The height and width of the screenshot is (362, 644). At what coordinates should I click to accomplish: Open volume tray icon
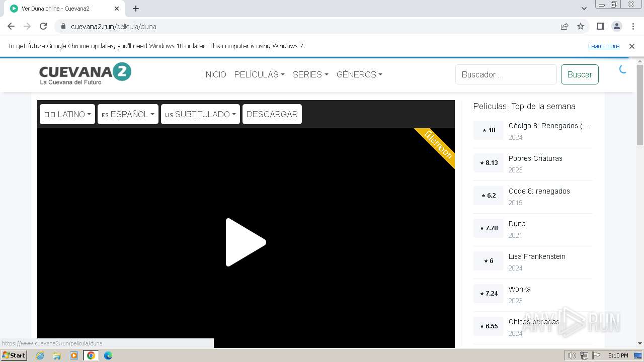[x=572, y=355]
